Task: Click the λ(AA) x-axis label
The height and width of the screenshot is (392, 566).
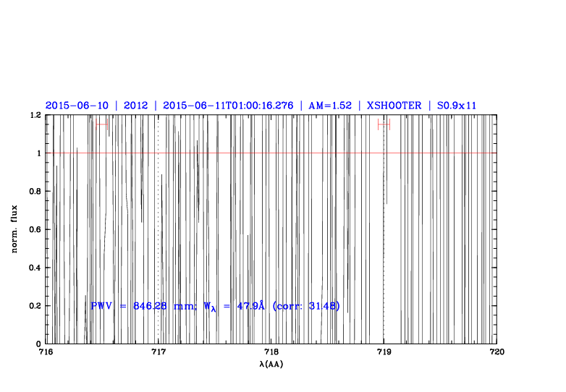Action: [x=271, y=364]
